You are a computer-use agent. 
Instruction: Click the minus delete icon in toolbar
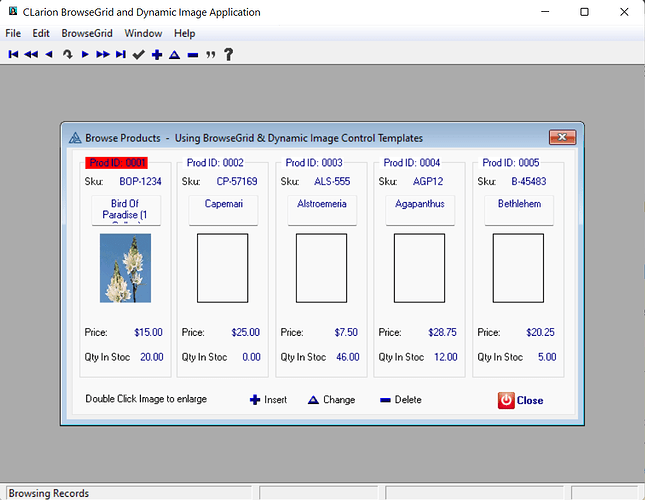coord(192,55)
